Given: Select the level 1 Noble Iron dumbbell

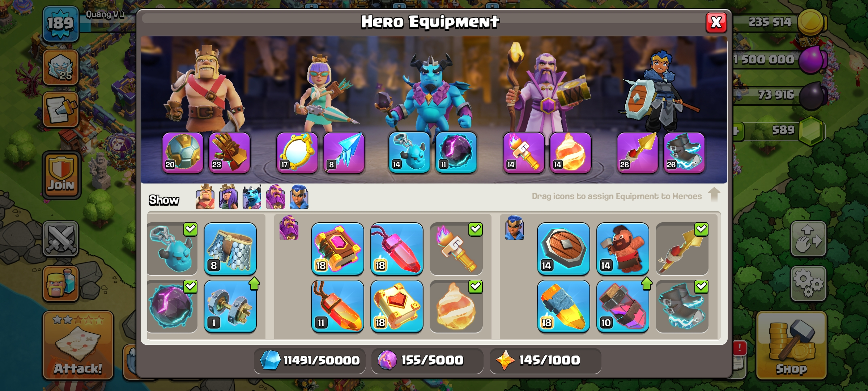Looking at the screenshot, I should click(230, 306).
